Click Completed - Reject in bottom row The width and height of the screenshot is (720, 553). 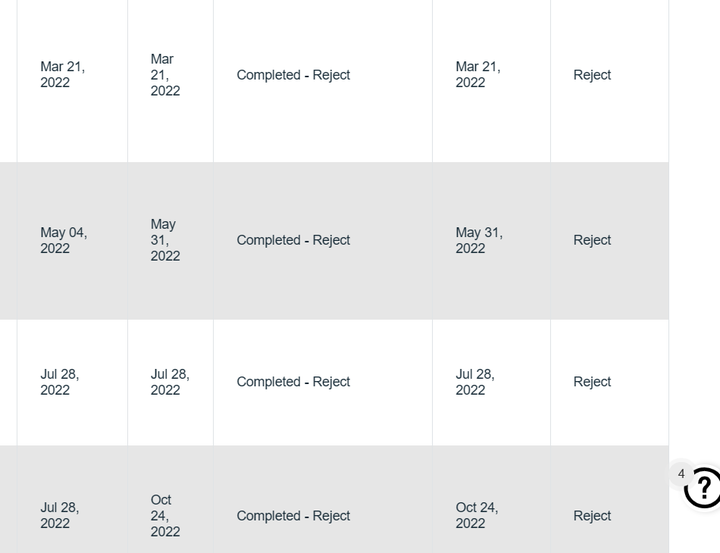coord(293,516)
